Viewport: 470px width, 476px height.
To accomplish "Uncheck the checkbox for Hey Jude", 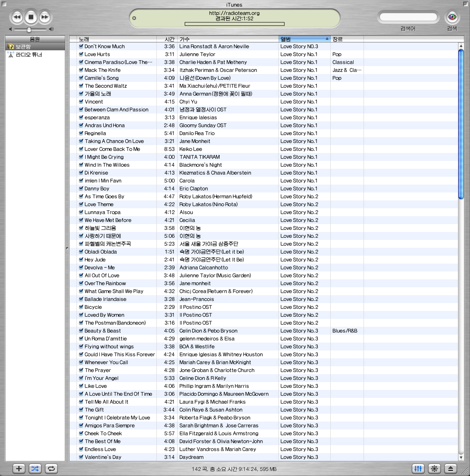I will [x=81, y=259].
